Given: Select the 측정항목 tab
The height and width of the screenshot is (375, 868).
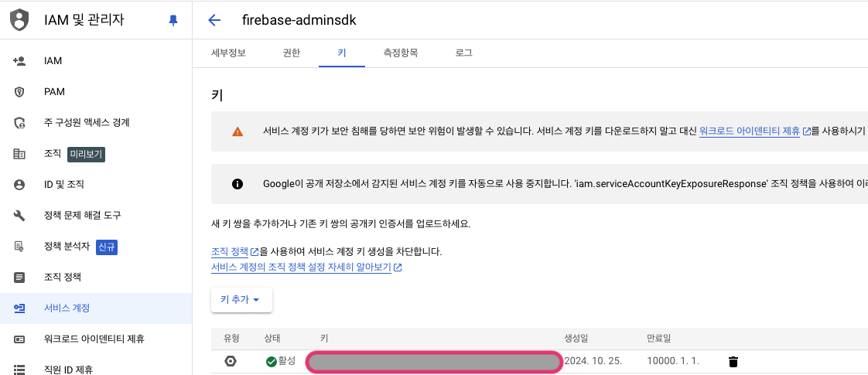Looking at the screenshot, I should (x=401, y=53).
